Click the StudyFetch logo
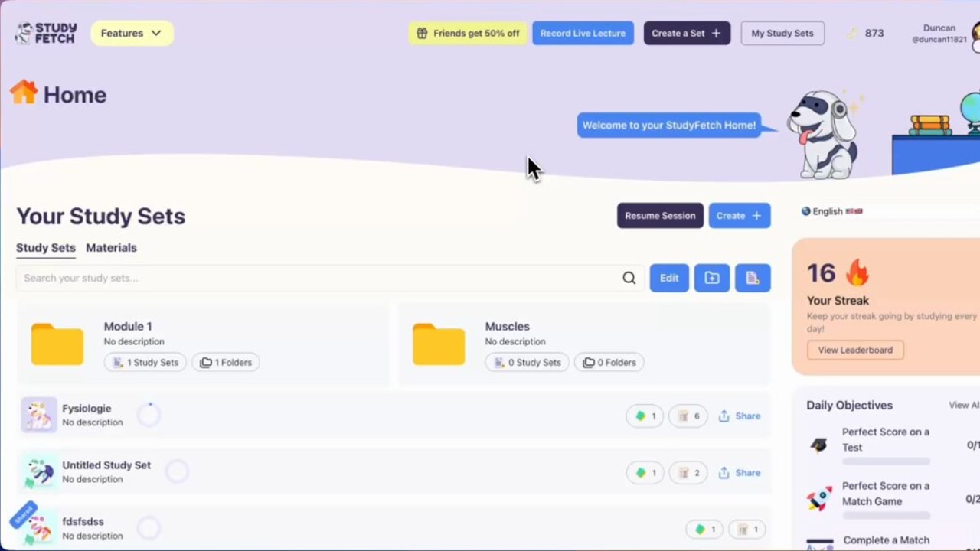The height and width of the screenshot is (551, 980). tap(46, 33)
